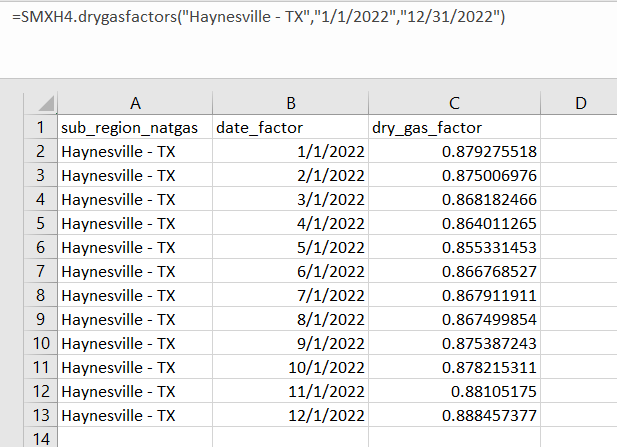Image resolution: width=617 pixels, height=447 pixels.
Task: Select row 11 header
Action: tap(41, 367)
